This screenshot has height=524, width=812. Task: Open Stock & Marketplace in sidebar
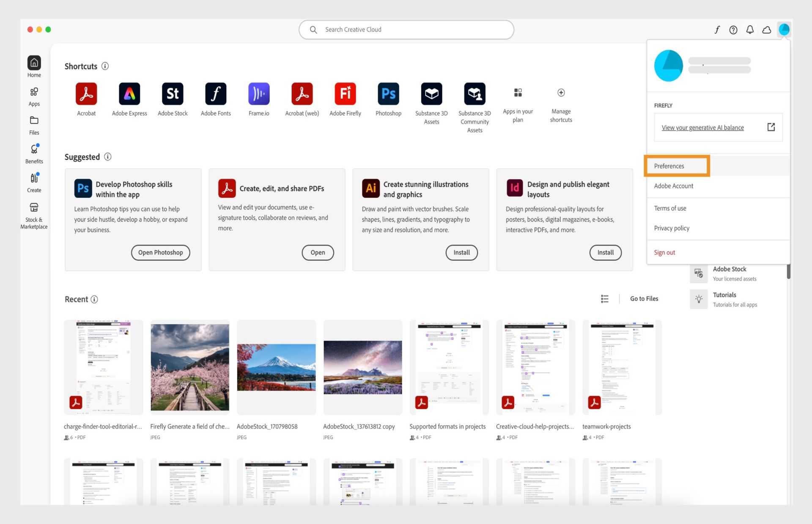point(34,215)
